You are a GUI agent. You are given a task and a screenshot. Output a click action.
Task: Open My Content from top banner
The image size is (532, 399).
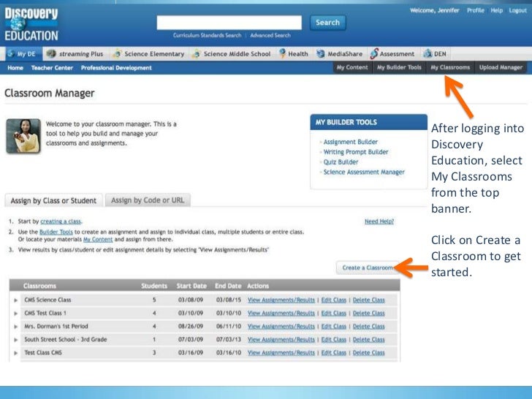click(x=352, y=67)
